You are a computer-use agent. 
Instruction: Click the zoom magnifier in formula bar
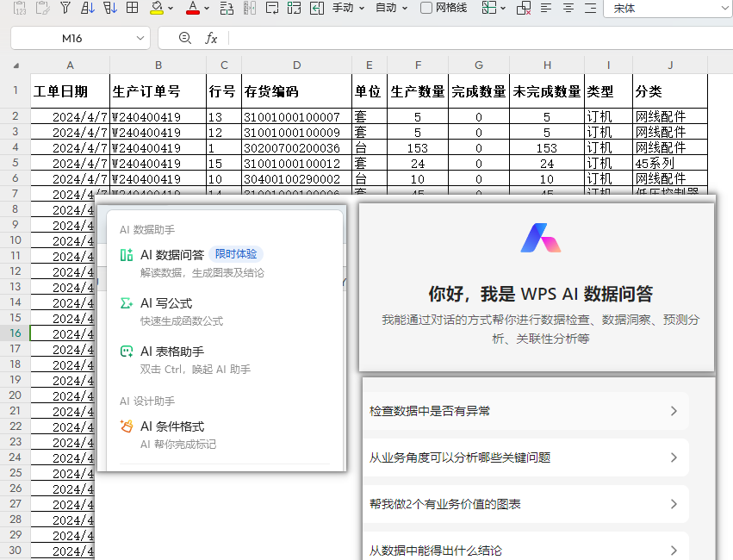coord(185,38)
